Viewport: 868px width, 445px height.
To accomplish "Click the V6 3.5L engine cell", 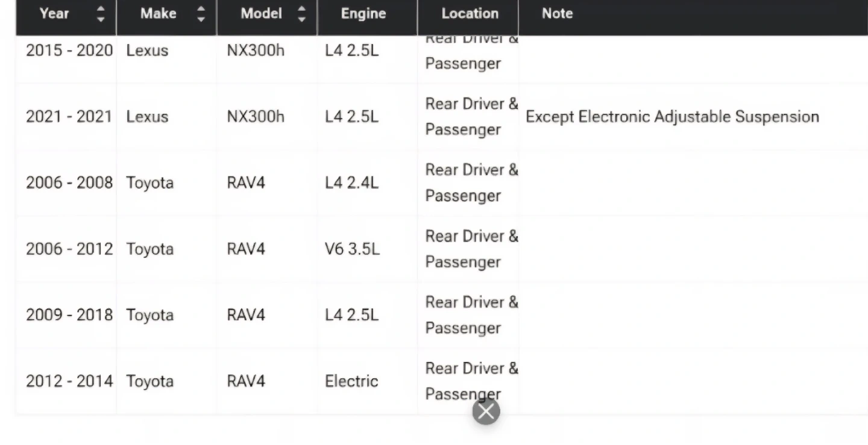I will pos(352,249).
